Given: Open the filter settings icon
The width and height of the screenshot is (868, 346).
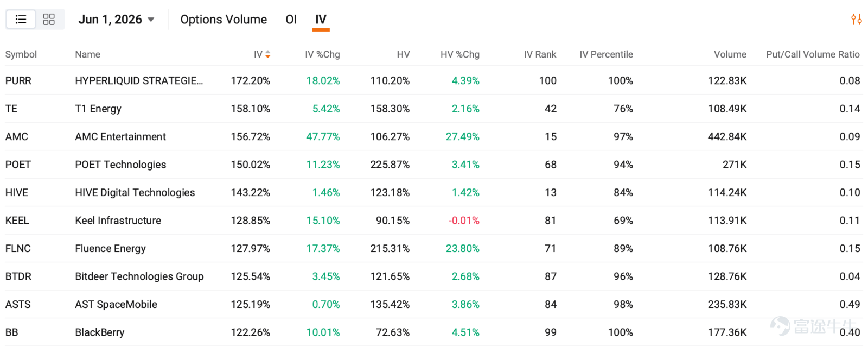Looking at the screenshot, I should 856,20.
